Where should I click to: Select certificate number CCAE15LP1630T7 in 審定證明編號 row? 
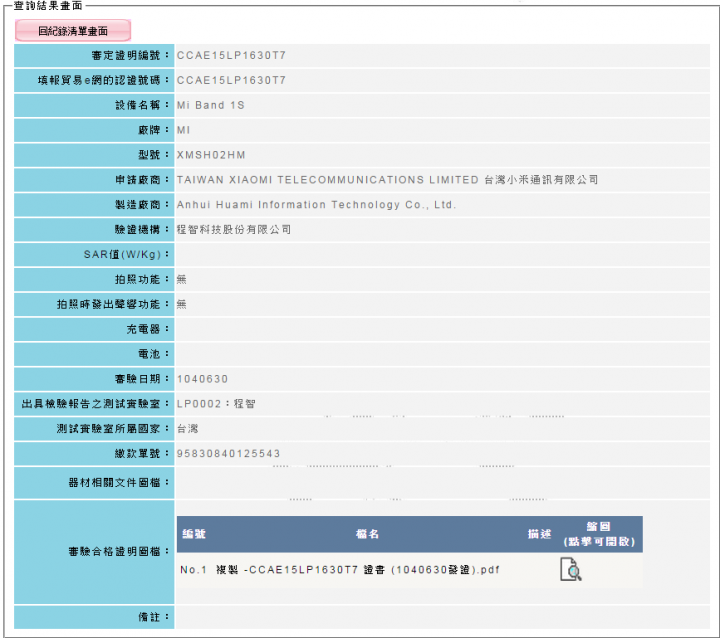tap(231, 56)
